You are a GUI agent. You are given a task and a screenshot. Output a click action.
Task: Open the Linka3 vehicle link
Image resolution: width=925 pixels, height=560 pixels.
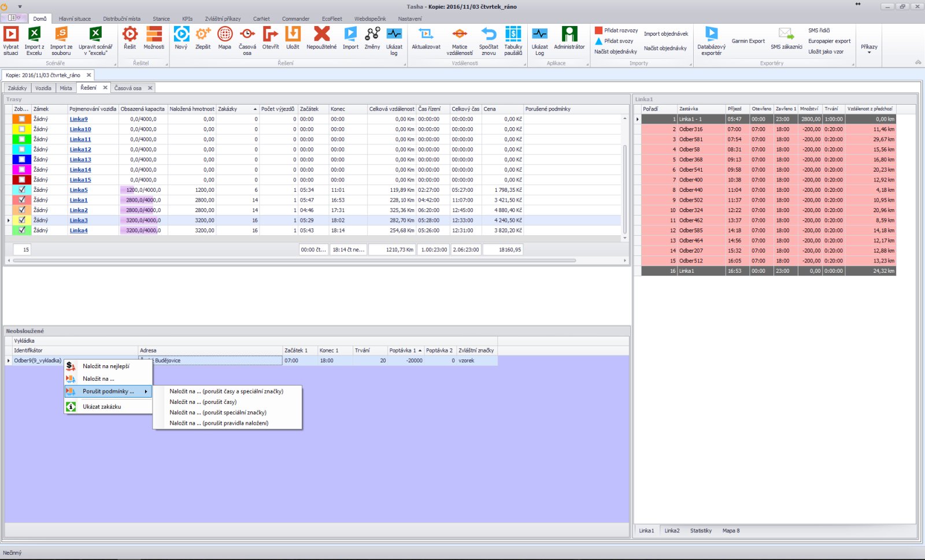pyautogui.click(x=79, y=220)
